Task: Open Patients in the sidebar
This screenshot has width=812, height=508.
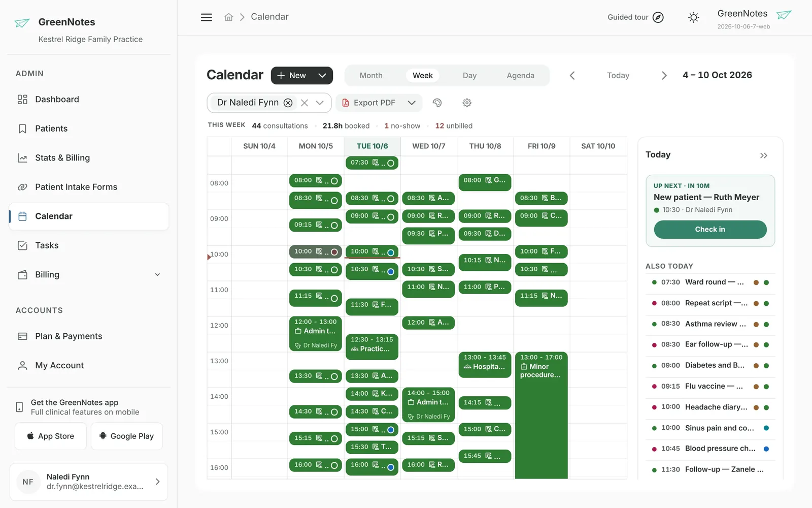Action: (89, 129)
